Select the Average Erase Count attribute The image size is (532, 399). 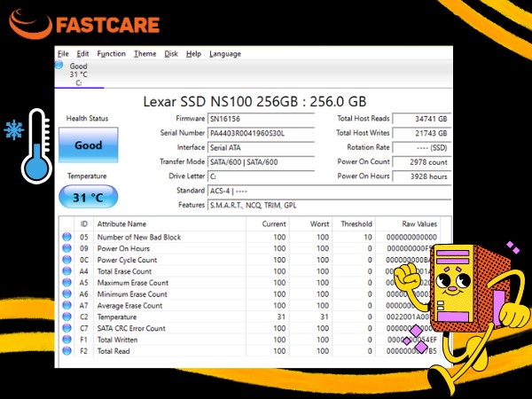130,306
